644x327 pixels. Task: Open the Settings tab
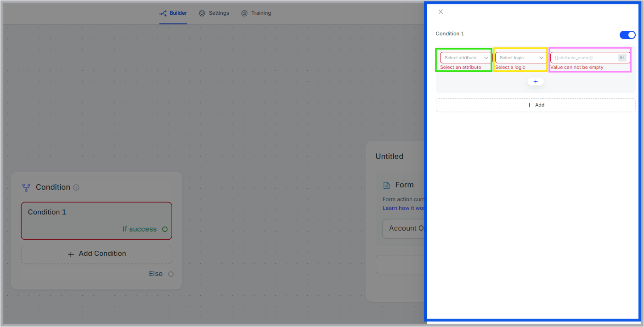pyautogui.click(x=214, y=13)
